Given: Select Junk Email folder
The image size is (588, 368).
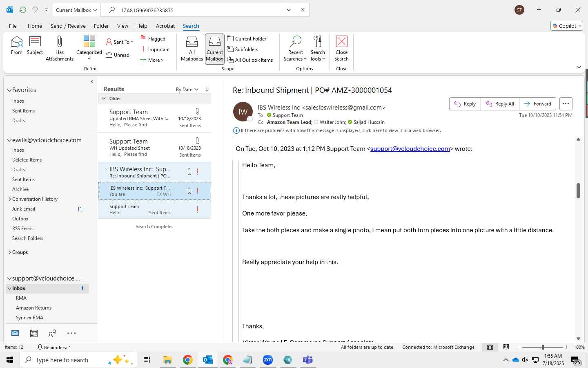Looking at the screenshot, I should [24, 209].
